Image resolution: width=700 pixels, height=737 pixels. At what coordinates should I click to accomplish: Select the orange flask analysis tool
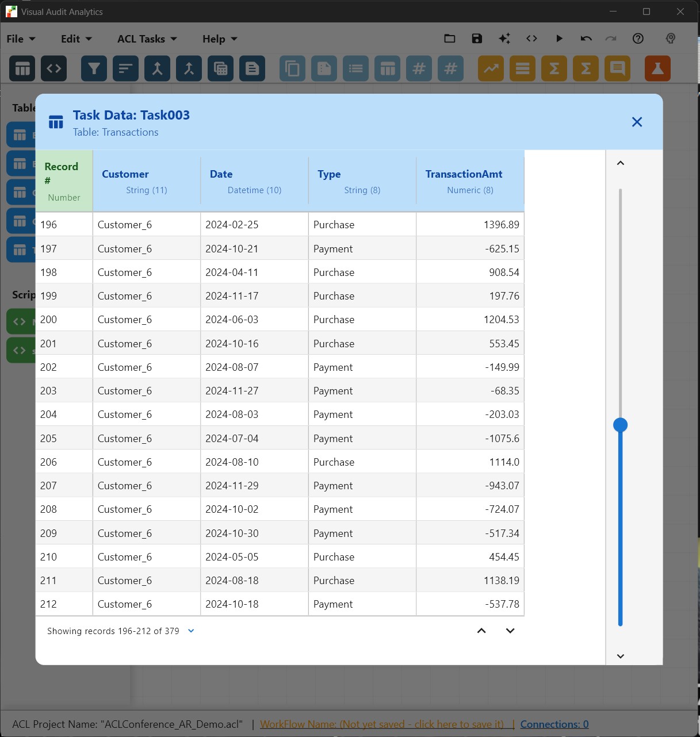coord(657,68)
